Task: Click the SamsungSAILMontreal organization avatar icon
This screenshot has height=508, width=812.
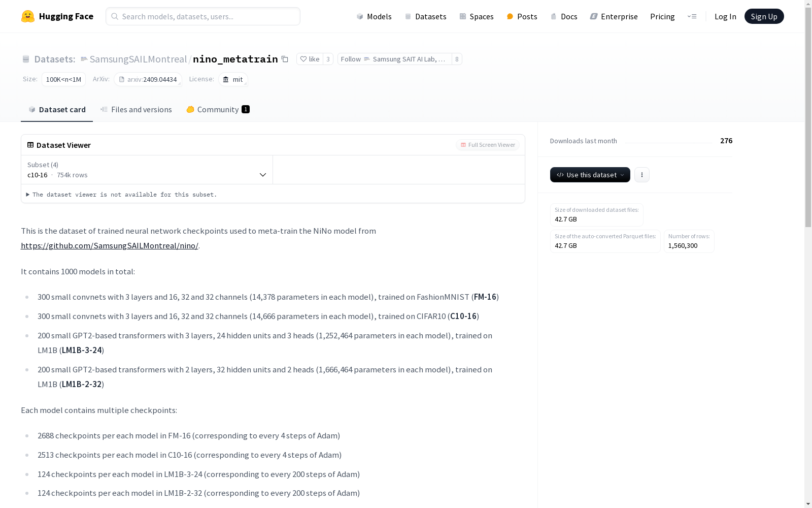Action: (84, 59)
